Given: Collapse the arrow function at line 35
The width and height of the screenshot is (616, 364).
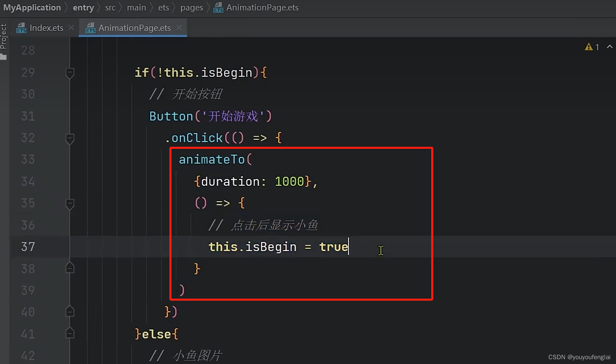Looking at the screenshot, I should (x=70, y=204).
